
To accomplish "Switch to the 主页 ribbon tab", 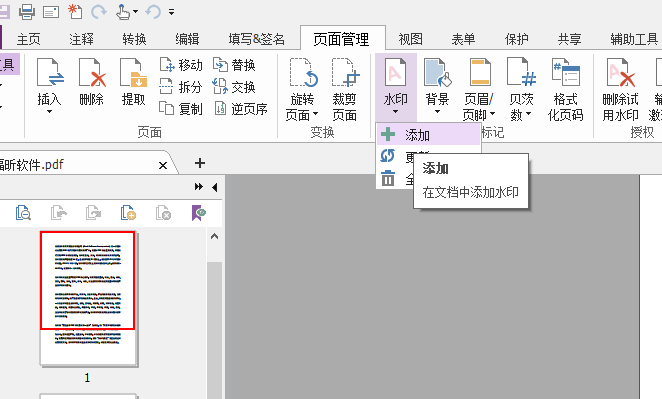I will [29, 39].
